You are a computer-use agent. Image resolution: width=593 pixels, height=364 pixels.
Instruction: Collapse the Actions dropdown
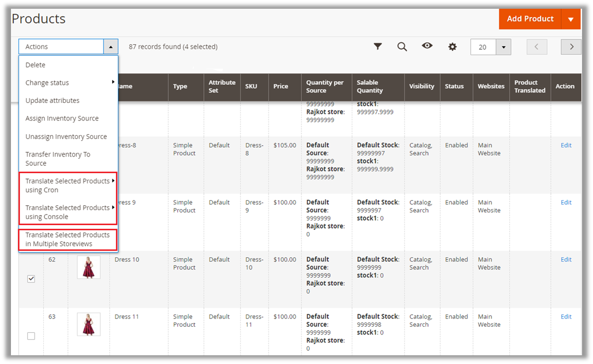point(111,47)
